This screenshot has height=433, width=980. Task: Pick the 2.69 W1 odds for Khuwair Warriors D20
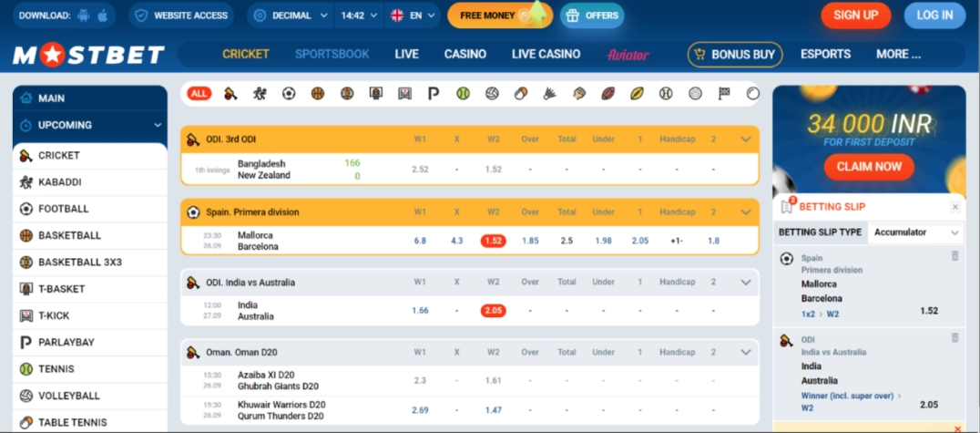pos(420,410)
